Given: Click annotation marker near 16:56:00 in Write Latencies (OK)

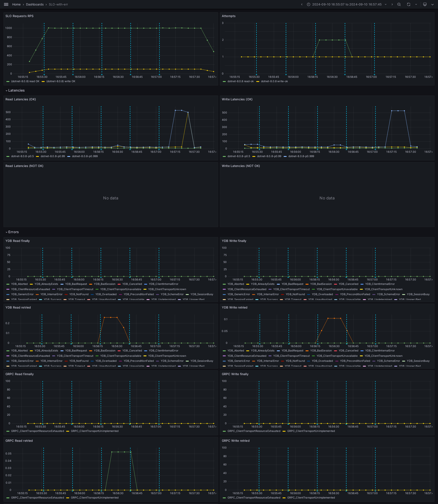Looking at the screenshot, I should pos(288,149).
